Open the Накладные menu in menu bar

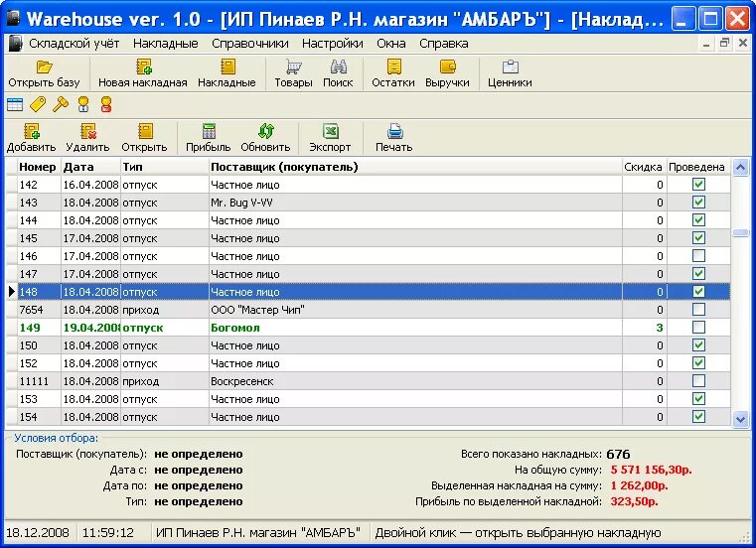coord(165,44)
